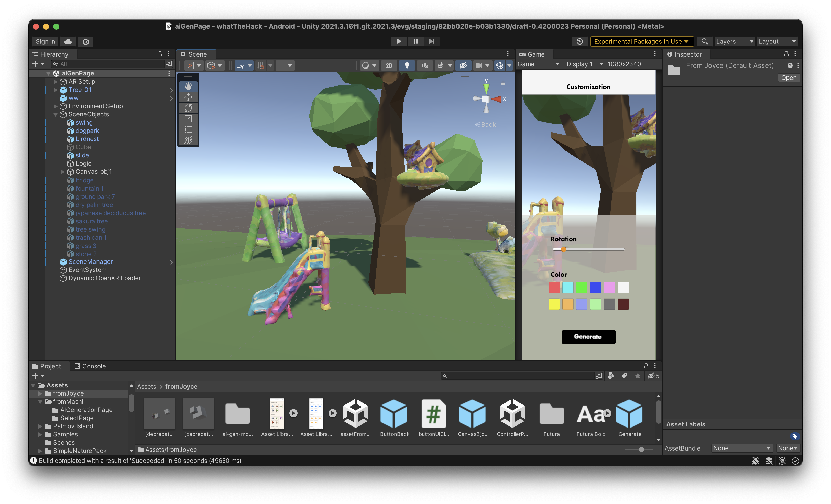Open search by type icon in Project
This screenshot has height=504, width=831.
pyautogui.click(x=611, y=376)
